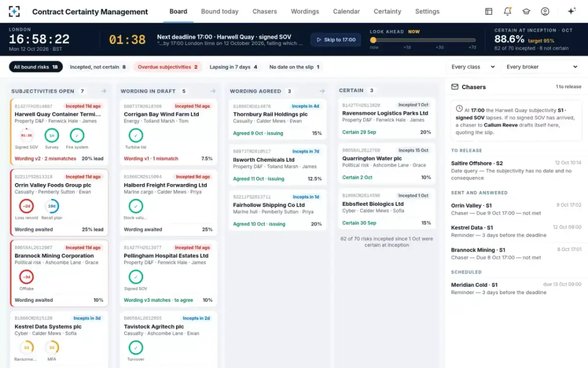Open the Every broker dropdown
This screenshot has height=368, width=588.
point(542,67)
